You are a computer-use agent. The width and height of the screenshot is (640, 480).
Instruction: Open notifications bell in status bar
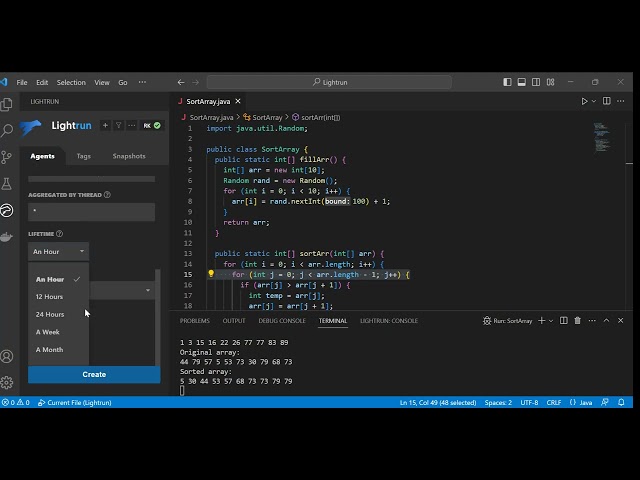(x=621, y=402)
